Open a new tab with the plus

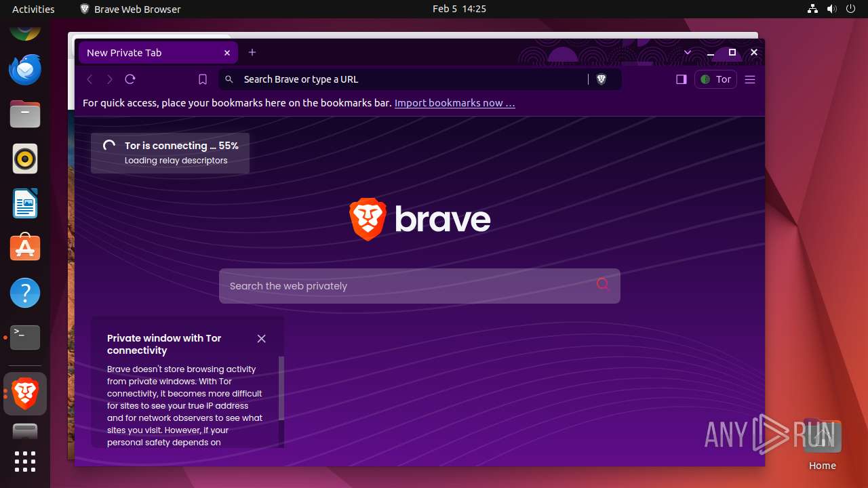tap(252, 52)
